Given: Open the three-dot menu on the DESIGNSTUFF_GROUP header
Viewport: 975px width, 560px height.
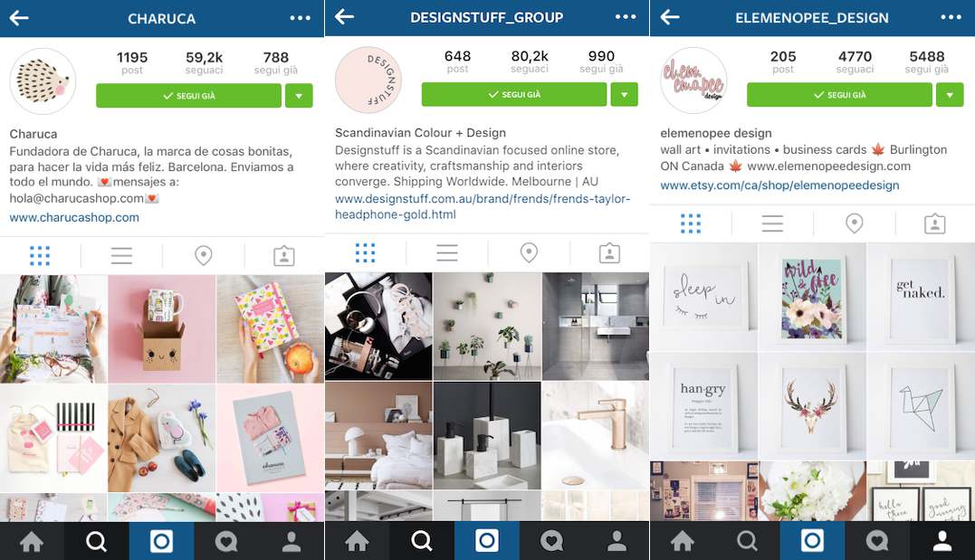Looking at the screenshot, I should pyautogui.click(x=626, y=17).
